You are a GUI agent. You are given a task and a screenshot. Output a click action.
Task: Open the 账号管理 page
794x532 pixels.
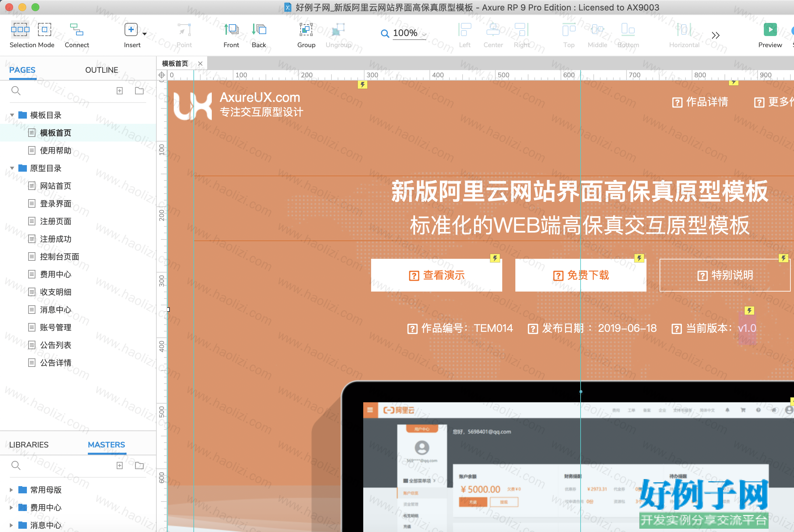(x=55, y=327)
